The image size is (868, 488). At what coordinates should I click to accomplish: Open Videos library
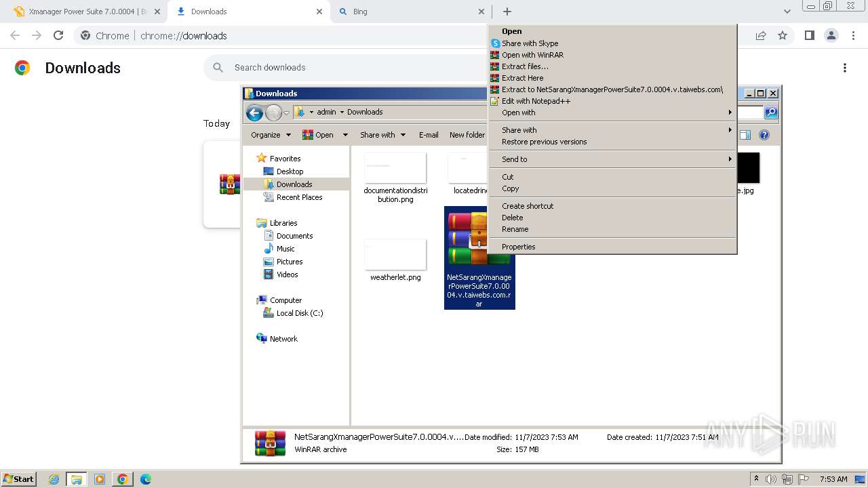tap(287, 274)
